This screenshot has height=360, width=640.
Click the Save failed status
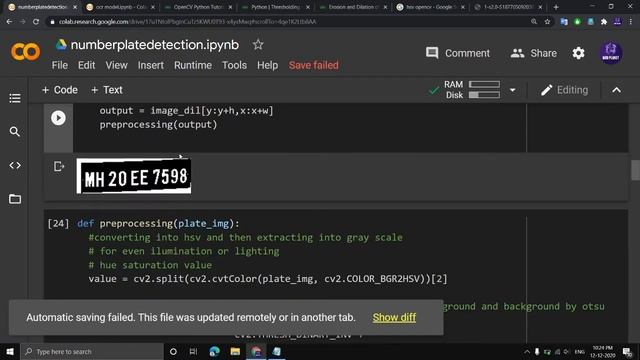(x=313, y=65)
